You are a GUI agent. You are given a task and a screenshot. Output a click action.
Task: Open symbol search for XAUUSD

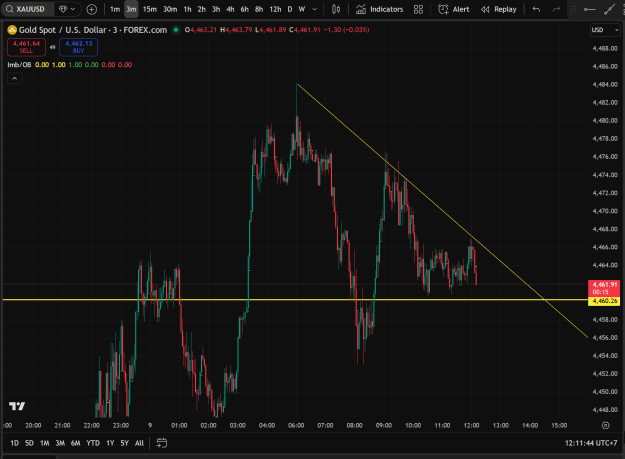point(26,9)
